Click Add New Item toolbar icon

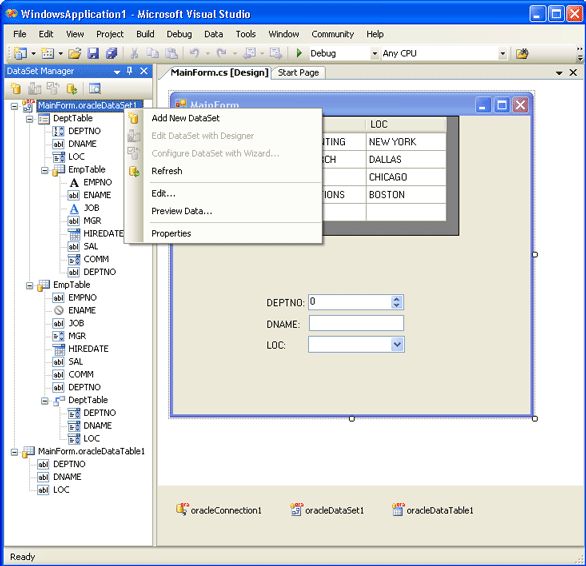(47, 53)
